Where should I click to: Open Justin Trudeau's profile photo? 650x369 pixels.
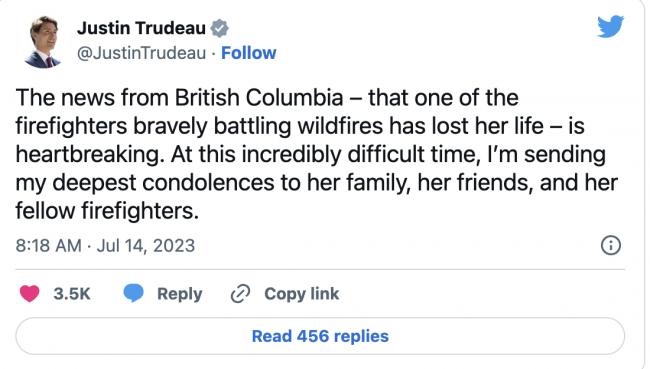(43, 41)
